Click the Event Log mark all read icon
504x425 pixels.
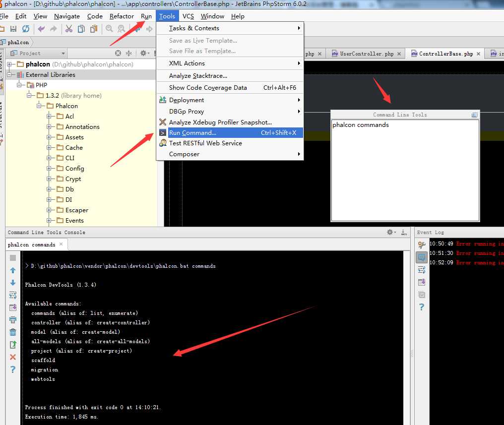point(422,295)
